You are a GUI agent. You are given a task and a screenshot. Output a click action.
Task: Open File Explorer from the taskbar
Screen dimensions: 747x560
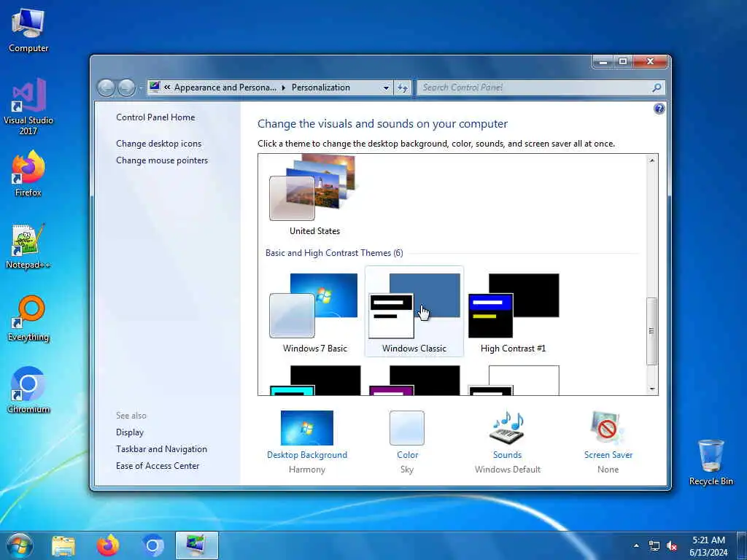pyautogui.click(x=63, y=546)
